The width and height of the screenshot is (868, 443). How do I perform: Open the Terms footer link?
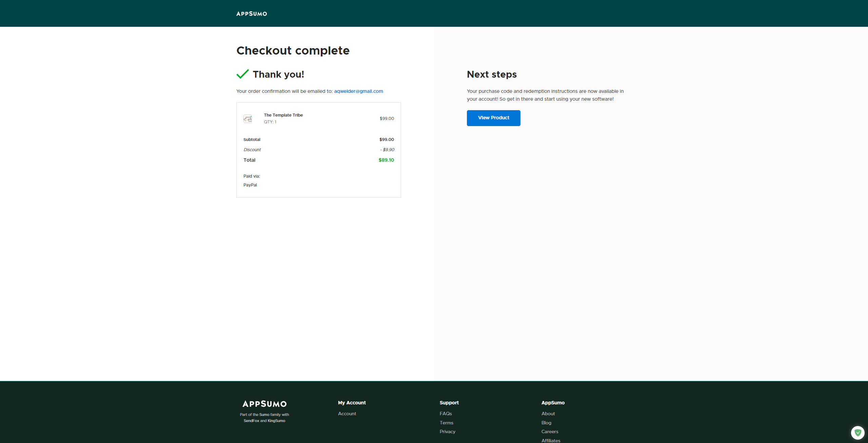pos(447,423)
